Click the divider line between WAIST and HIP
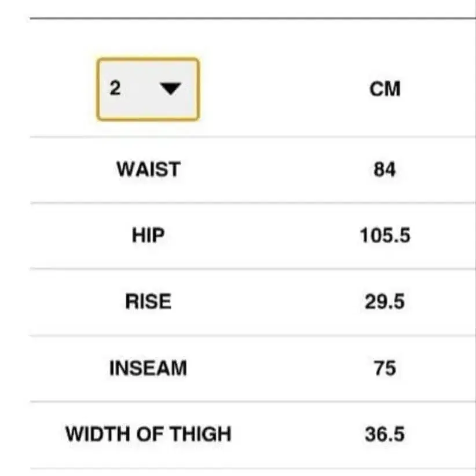Viewport: 476px width, 476px height. pyautogui.click(x=252, y=203)
